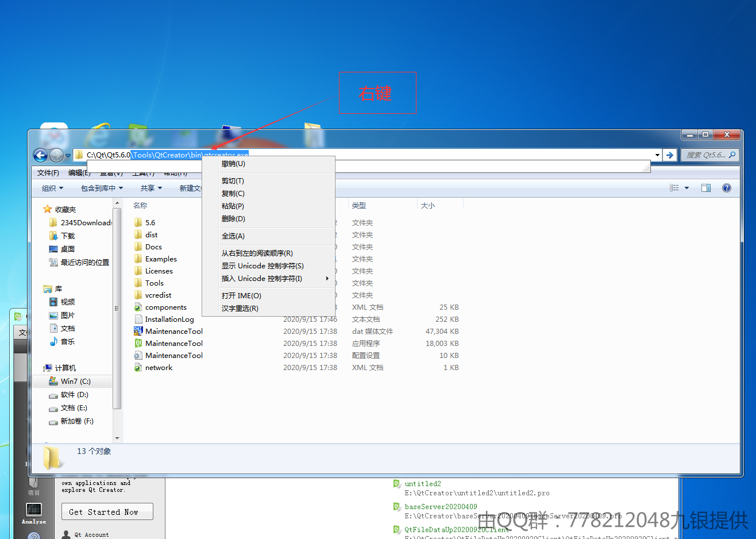Open 桌面 in the favorites sidebar
Screen dimensions: 756x539
pyautogui.click(x=62, y=249)
